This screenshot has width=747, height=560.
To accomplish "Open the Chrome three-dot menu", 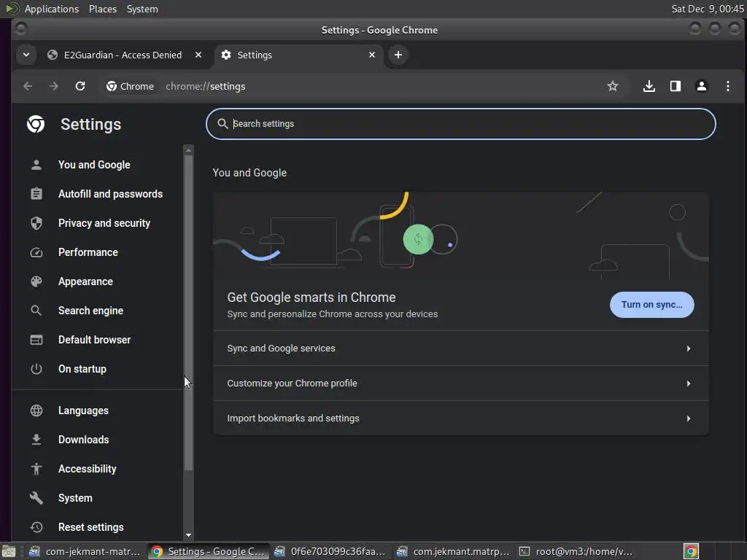I will pyautogui.click(x=727, y=86).
